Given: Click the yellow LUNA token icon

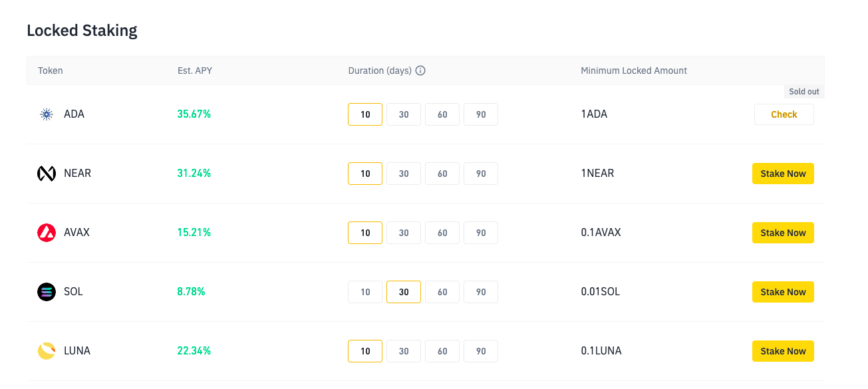Looking at the screenshot, I should (47, 351).
